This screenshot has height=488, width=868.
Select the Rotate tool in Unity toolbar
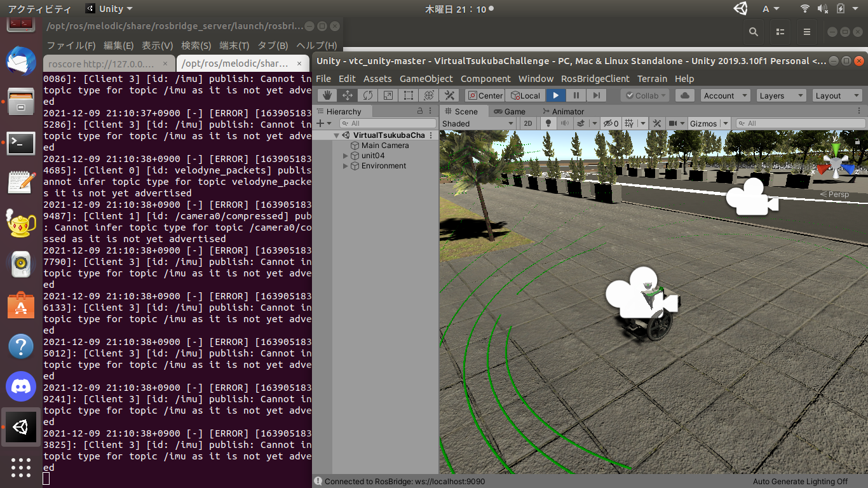click(x=368, y=95)
